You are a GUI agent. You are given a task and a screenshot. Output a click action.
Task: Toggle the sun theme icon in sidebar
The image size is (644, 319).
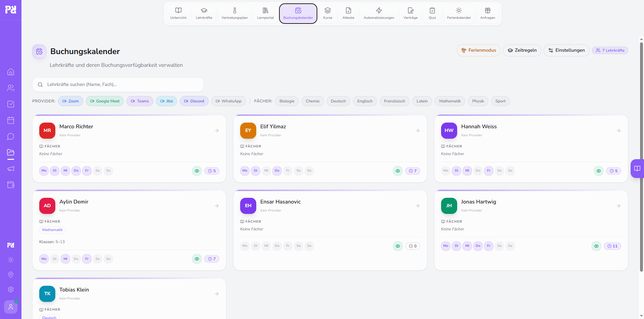11,260
